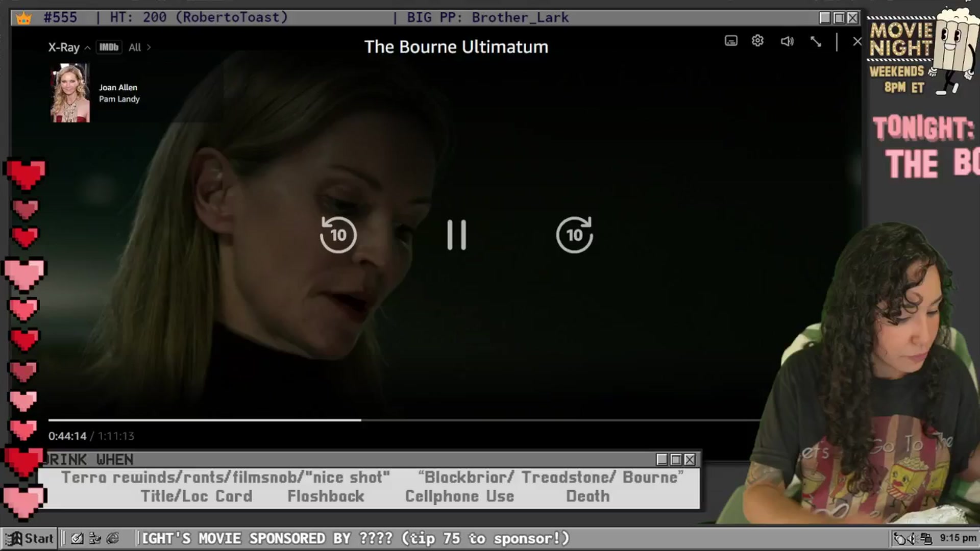Close the main stream window
Screen dimensions: 980x551
pos(852,18)
